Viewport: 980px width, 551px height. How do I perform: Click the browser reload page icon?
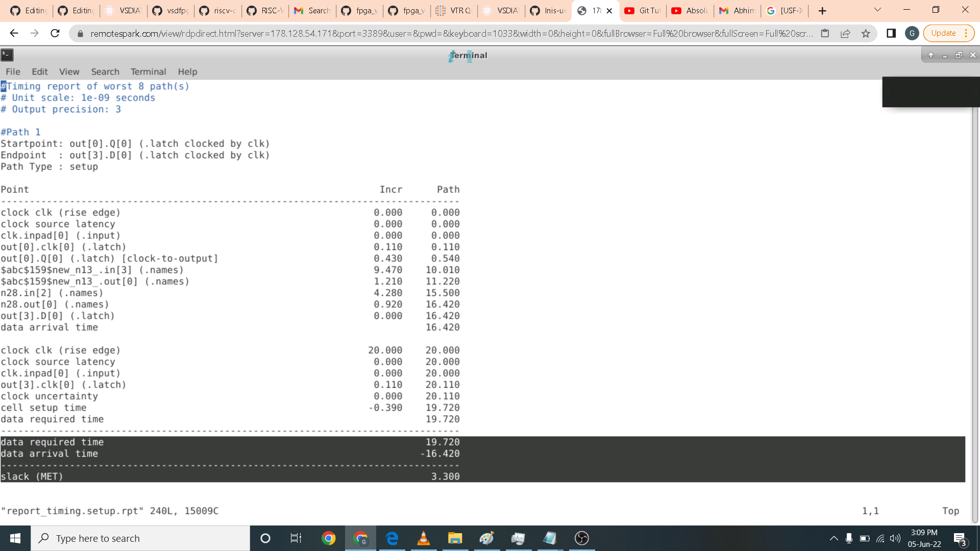click(55, 33)
